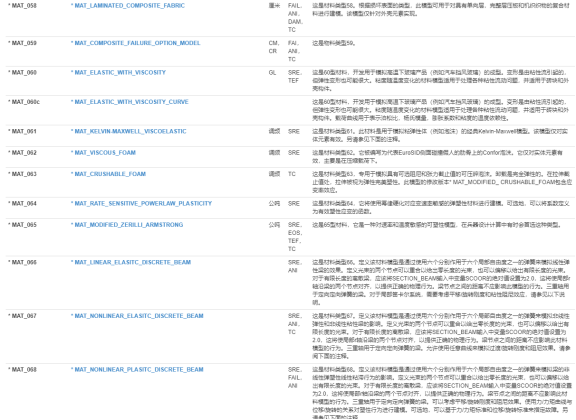Click the MAT_059 row identifier
This screenshot has height=420, width=576.
click(x=22, y=43)
